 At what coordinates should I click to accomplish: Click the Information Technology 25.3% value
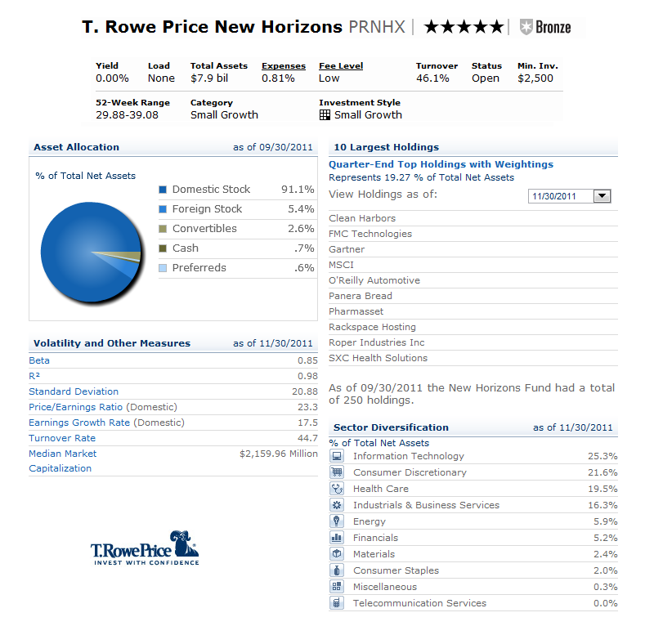pos(602,456)
